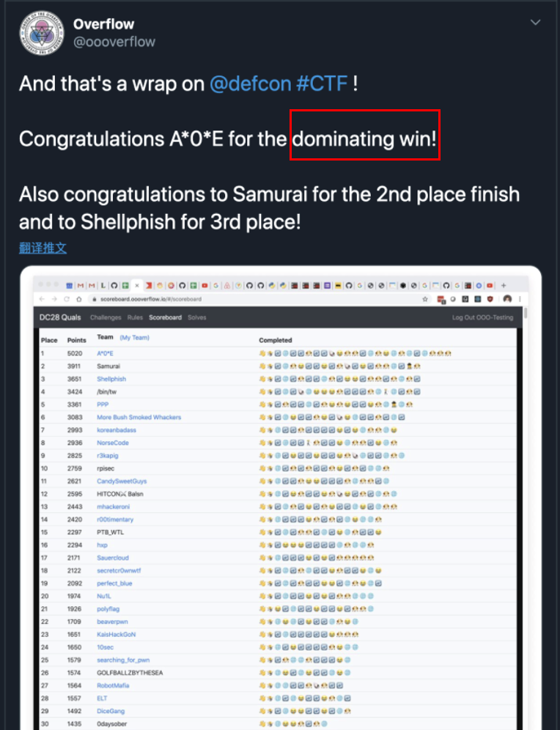Click the My Team link
Image resolution: width=560 pixels, height=730 pixels.
[x=135, y=338]
